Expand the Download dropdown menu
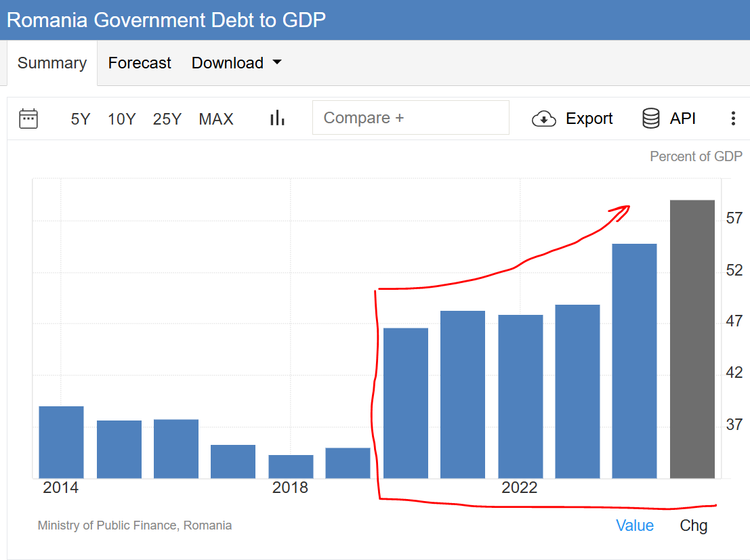The height and width of the screenshot is (560, 750). pyautogui.click(x=228, y=63)
